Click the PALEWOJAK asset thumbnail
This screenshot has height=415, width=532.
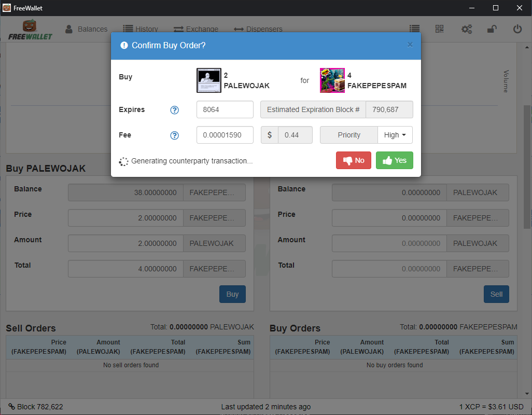[x=209, y=80]
